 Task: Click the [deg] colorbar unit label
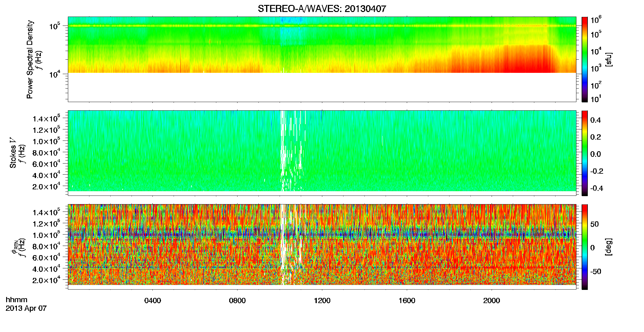point(609,247)
